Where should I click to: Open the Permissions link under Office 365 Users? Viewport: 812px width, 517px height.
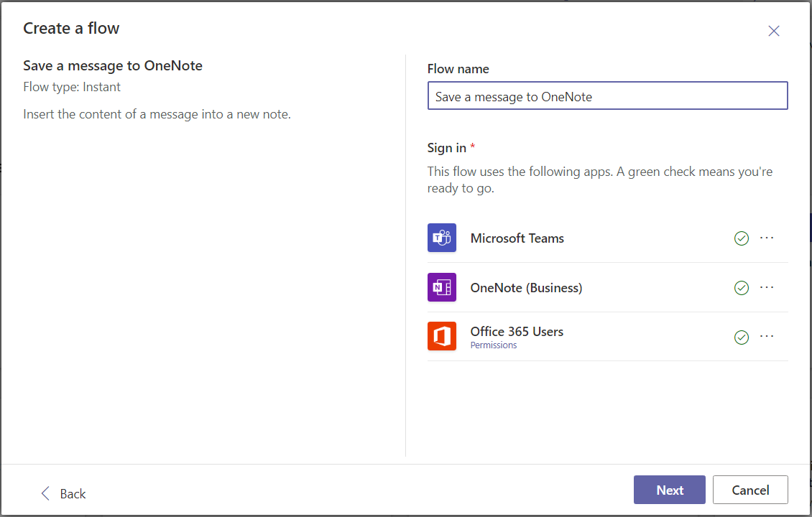[493, 345]
